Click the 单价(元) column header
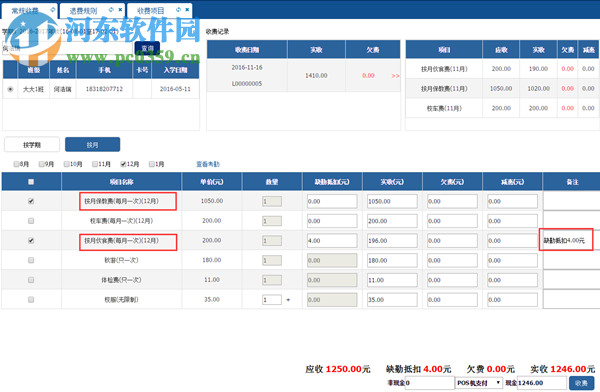 pos(212,182)
